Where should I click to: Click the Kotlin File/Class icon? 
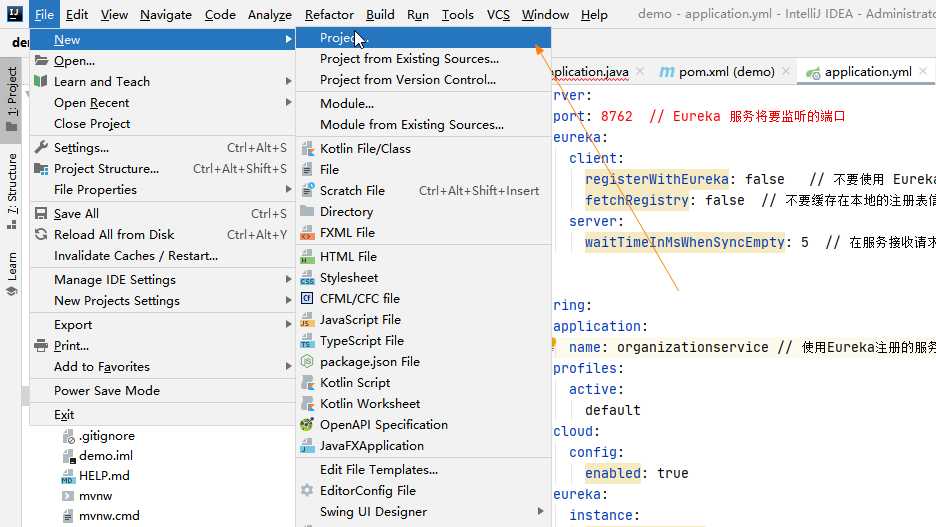coord(307,149)
